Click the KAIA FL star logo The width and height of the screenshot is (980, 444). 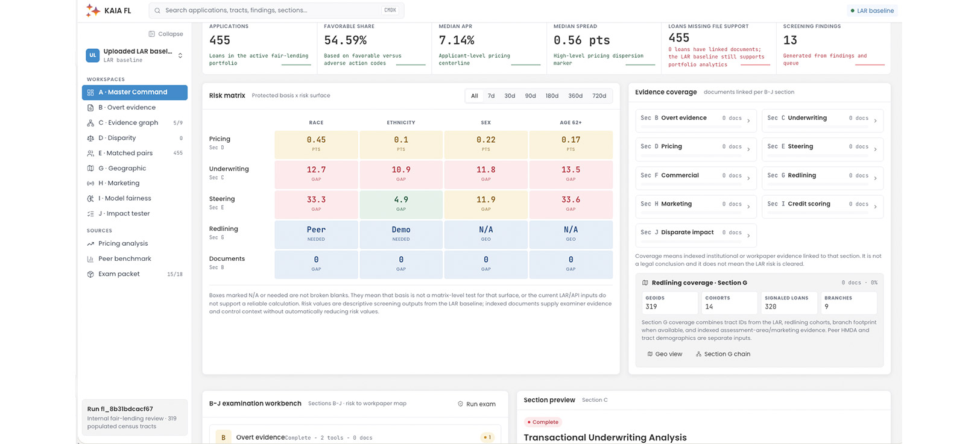coord(93,10)
